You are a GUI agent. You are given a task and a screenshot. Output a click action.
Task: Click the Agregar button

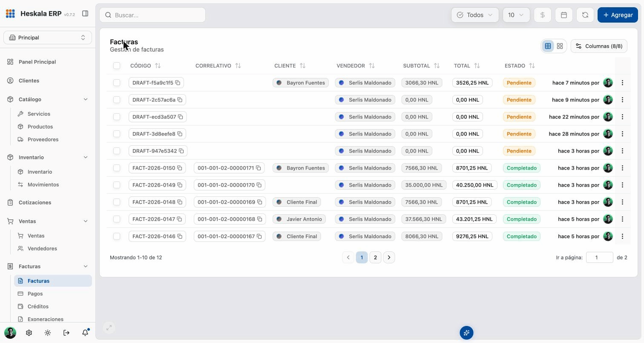click(618, 15)
